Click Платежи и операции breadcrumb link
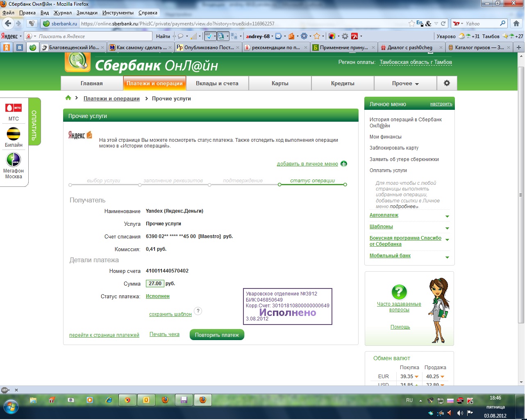Image resolution: width=527 pixels, height=420 pixels. (x=111, y=98)
